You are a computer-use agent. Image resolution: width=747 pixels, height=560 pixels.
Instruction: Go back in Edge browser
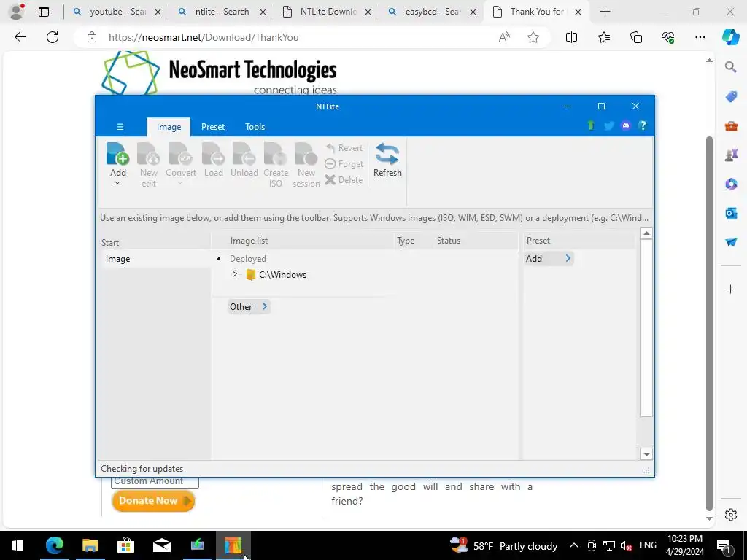20,37
